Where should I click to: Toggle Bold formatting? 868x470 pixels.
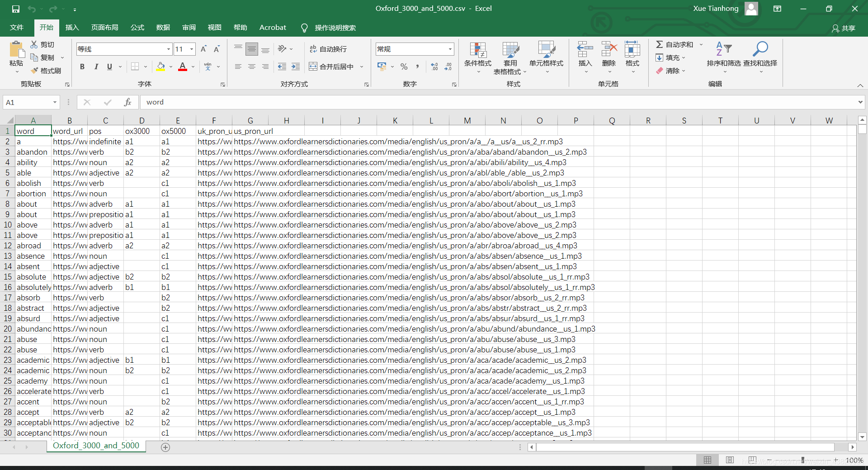point(82,66)
